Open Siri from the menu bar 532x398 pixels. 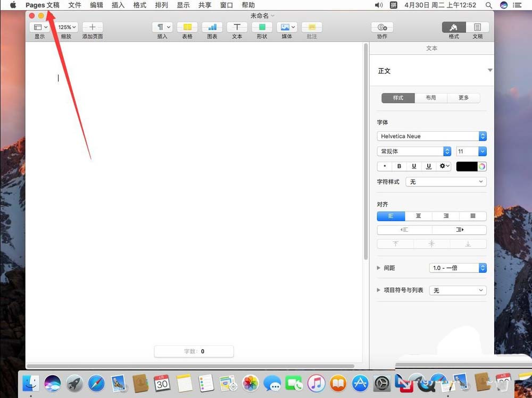[x=504, y=5]
